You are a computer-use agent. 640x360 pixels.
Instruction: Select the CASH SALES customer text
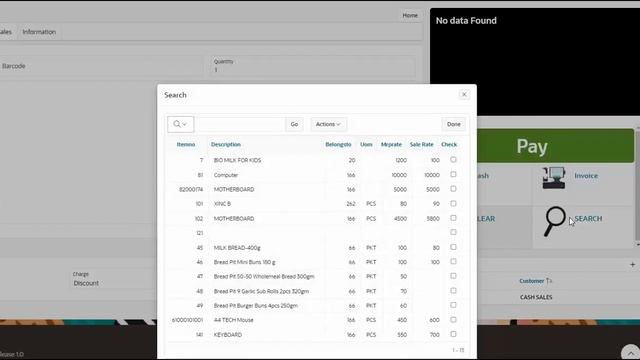tap(536, 297)
